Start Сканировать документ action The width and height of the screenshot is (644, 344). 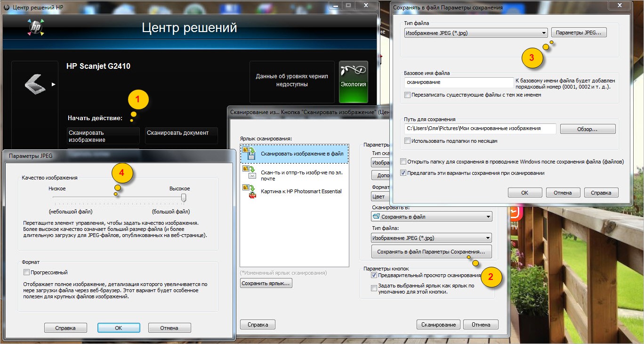click(181, 136)
